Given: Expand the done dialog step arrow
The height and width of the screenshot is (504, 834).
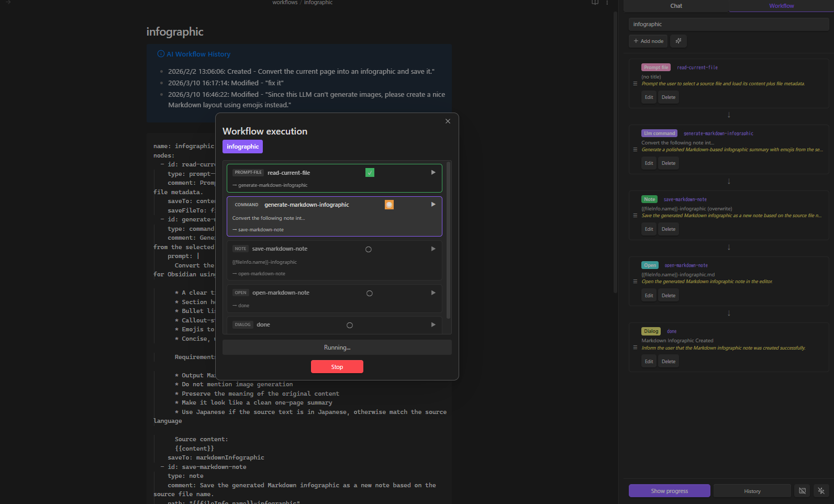Looking at the screenshot, I should click(x=433, y=324).
